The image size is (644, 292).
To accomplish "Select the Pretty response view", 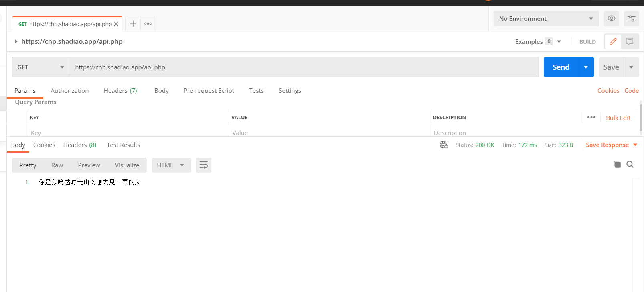I will [28, 165].
